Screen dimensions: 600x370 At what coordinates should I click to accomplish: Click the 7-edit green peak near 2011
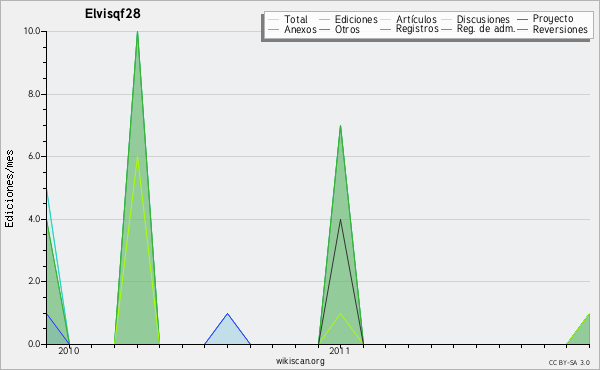(x=340, y=126)
